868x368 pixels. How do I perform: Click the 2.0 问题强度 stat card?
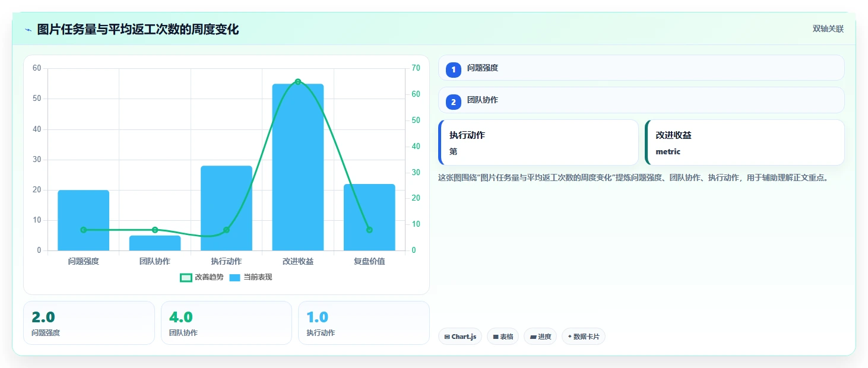pos(89,323)
